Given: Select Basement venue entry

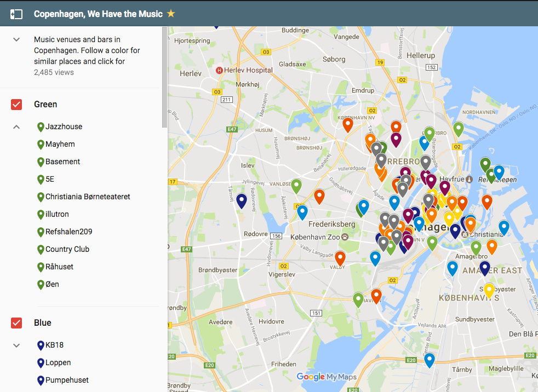Looking at the screenshot, I should coord(63,162).
